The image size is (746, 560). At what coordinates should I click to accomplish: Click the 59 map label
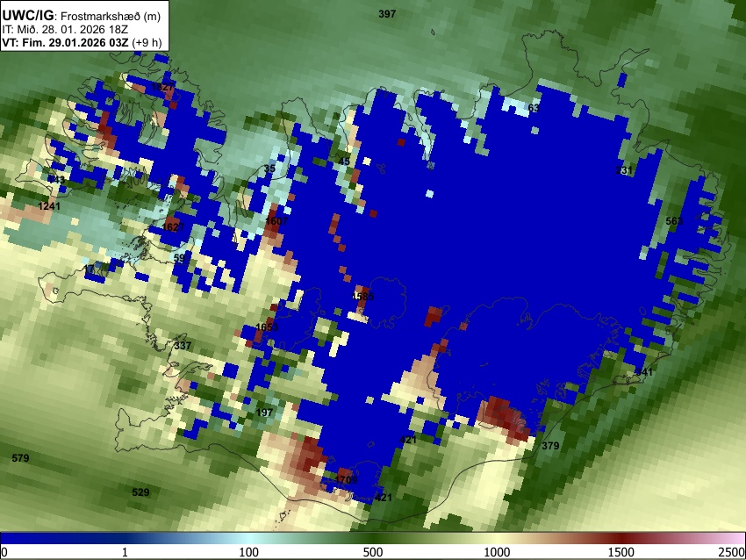point(179,258)
